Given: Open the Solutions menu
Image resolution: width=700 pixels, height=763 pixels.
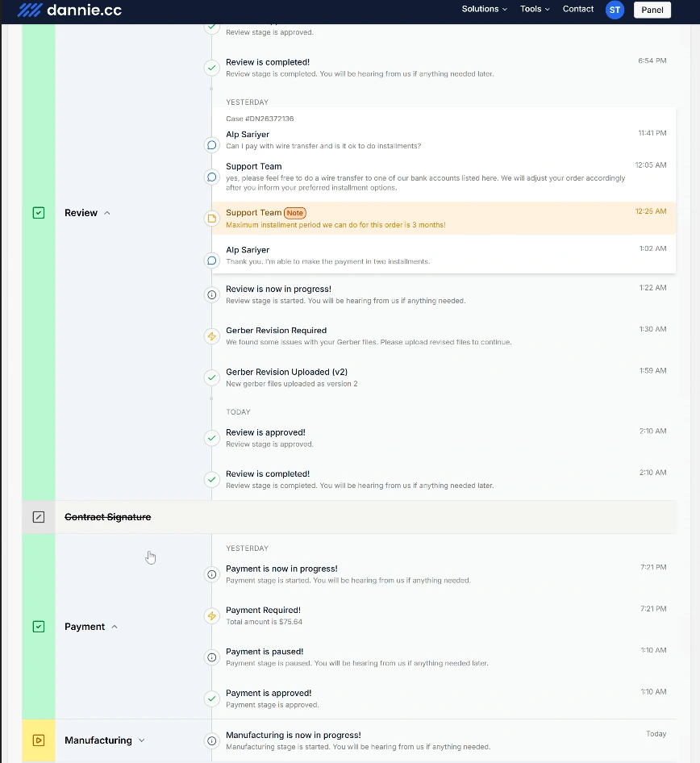Looking at the screenshot, I should pos(484,9).
